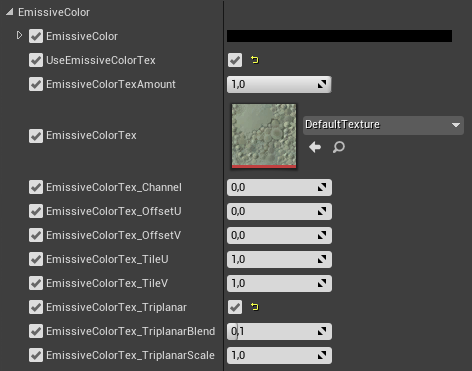Uncheck the EmissiveColorTexAmount parameter override checkbox
This screenshot has width=472, height=371.
pos(36,84)
